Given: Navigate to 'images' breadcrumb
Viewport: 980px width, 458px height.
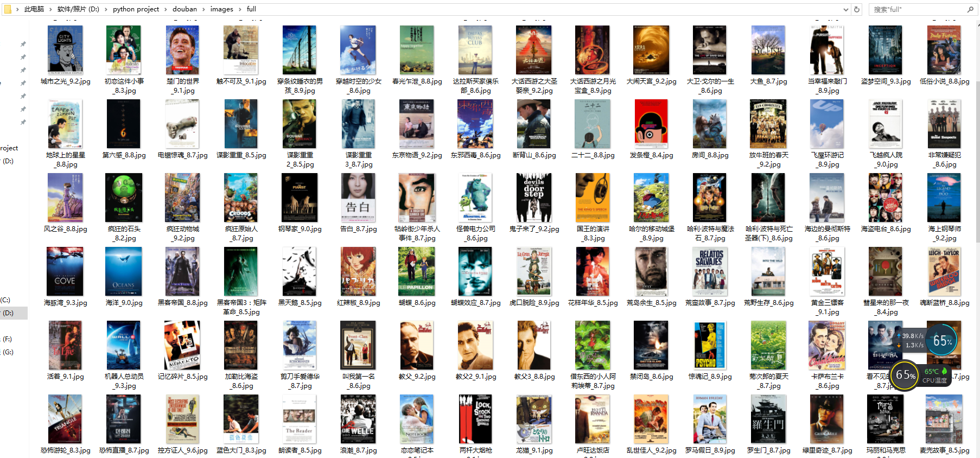Looking at the screenshot, I should [x=221, y=9].
